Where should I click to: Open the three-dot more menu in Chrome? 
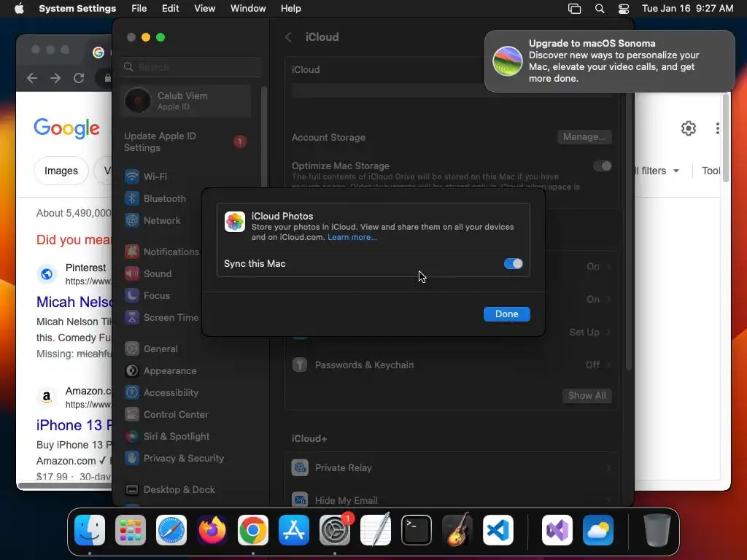click(x=718, y=128)
